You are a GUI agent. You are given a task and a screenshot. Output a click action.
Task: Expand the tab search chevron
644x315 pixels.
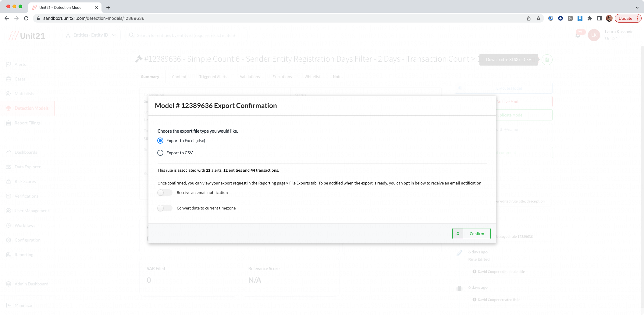(x=637, y=8)
